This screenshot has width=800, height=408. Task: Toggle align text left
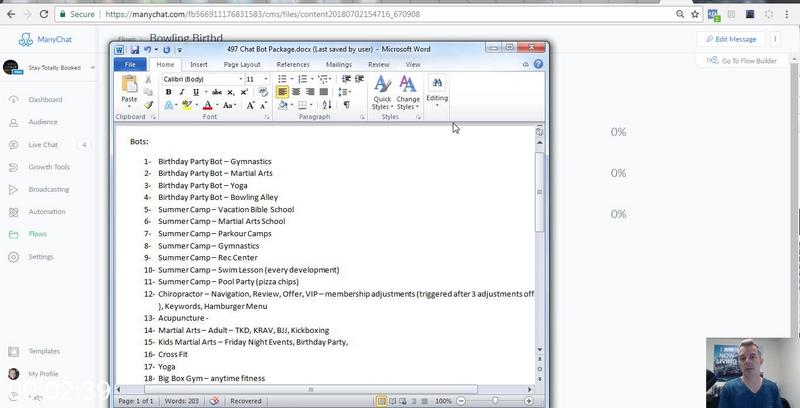click(x=282, y=92)
